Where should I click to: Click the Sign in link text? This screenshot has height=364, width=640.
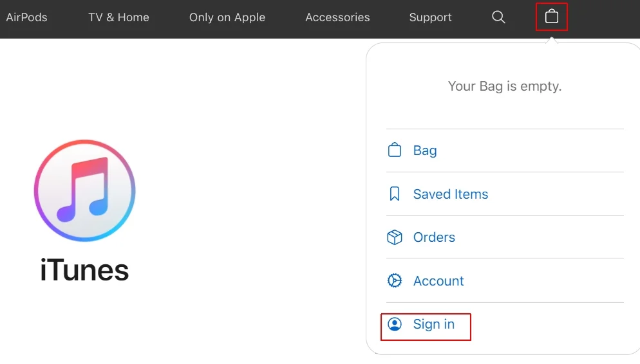434,324
